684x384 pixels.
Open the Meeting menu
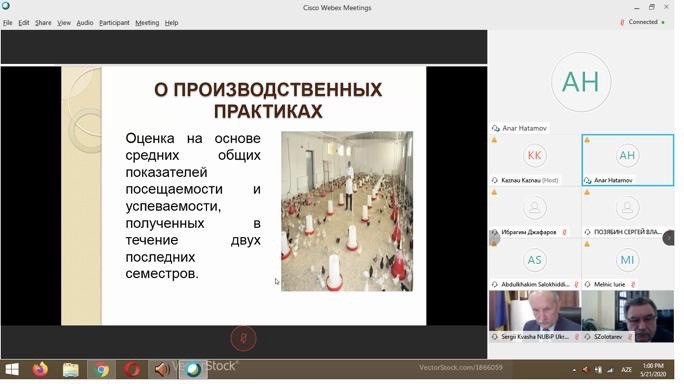[147, 23]
